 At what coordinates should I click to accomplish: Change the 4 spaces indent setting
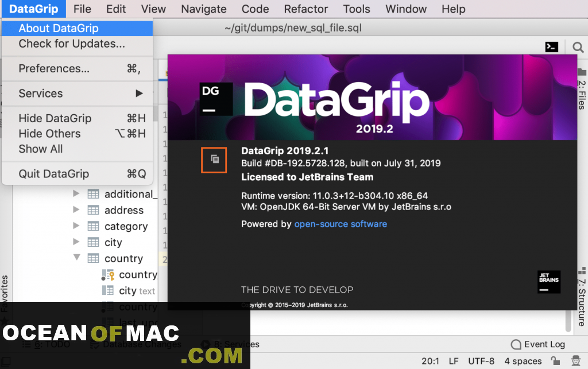coord(523,361)
